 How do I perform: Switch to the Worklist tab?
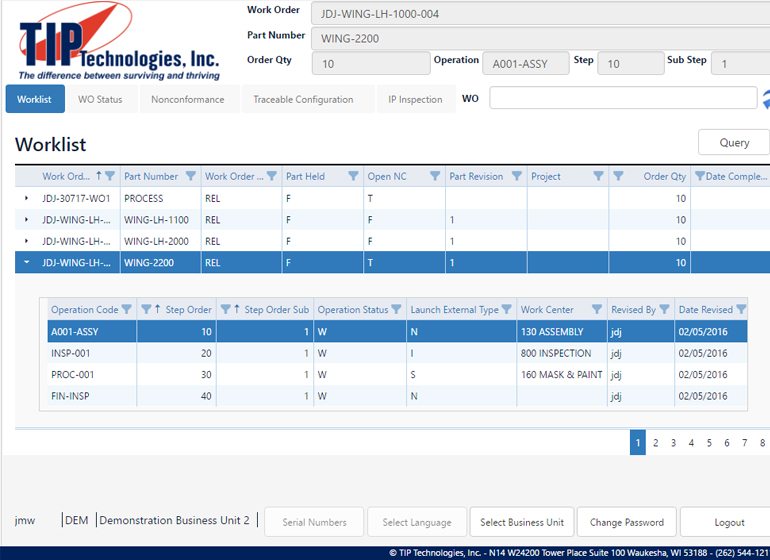(35, 99)
